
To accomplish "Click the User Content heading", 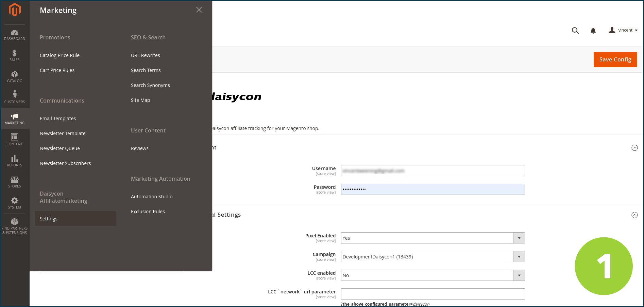I will point(148,130).
